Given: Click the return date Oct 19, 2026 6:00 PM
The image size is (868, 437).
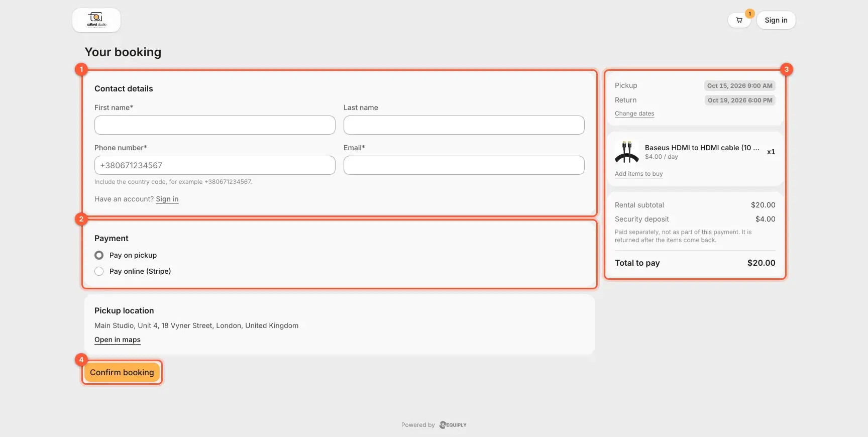Looking at the screenshot, I should pyautogui.click(x=740, y=100).
